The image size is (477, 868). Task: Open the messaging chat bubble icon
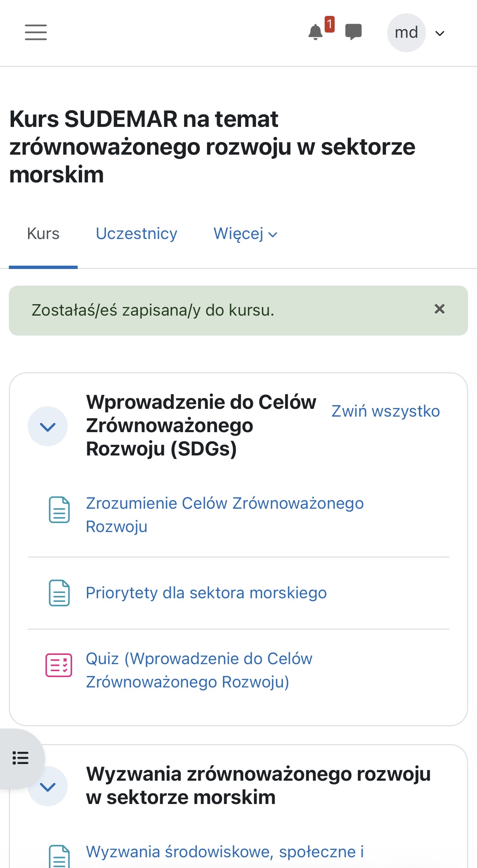tap(353, 32)
